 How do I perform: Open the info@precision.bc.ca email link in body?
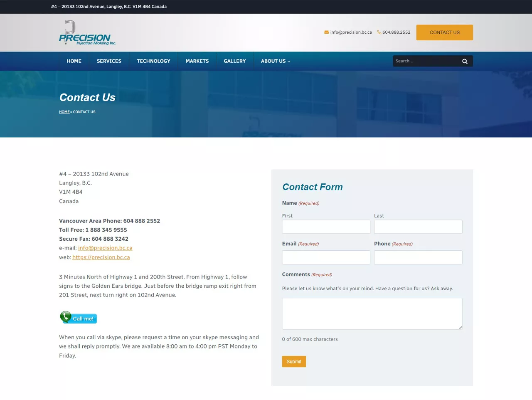(x=105, y=248)
